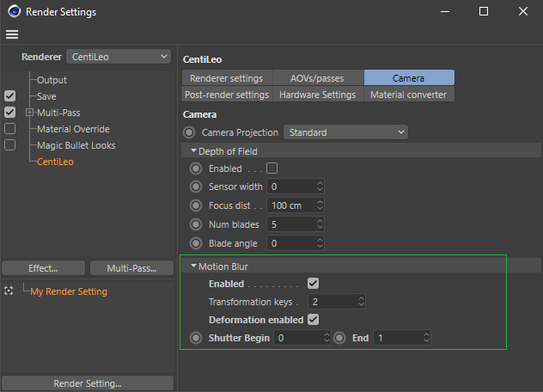Screen dimensions: 543x392
Task: Open the Hardware Settings tab
Action: tap(317, 95)
